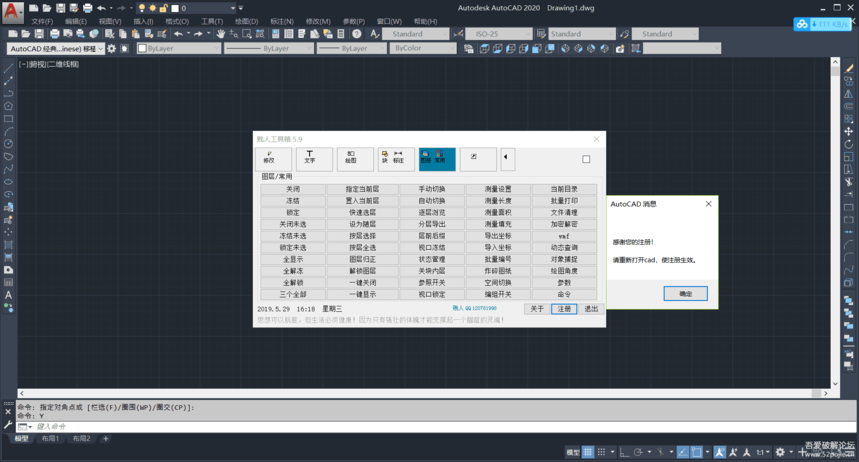
Task: Select the Line tool in the draw toolbar
Action: (8, 69)
